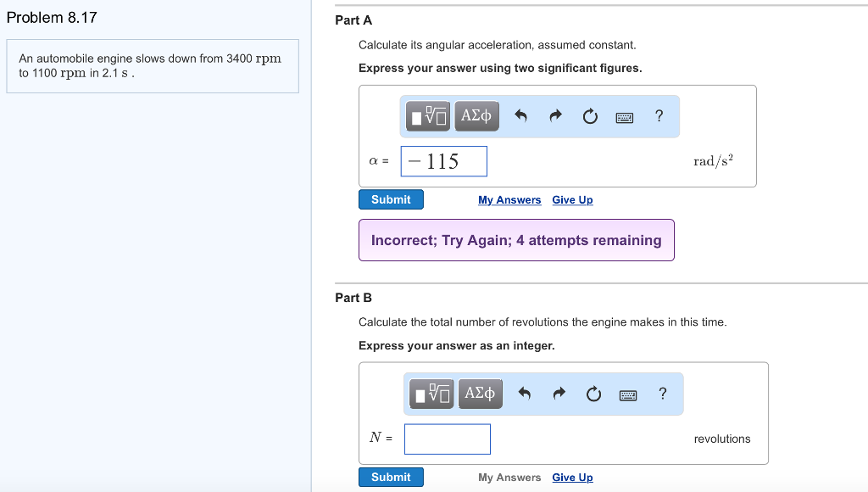Viewport: 868px width, 492px height.
Task: Click the undo arrow in Part B toolbar
Action: tap(525, 394)
